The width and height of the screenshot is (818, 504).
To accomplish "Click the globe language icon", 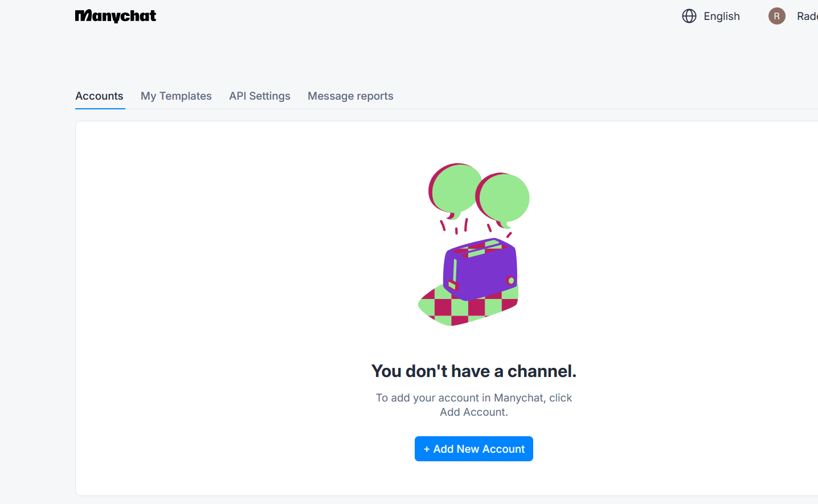I will tap(689, 16).
